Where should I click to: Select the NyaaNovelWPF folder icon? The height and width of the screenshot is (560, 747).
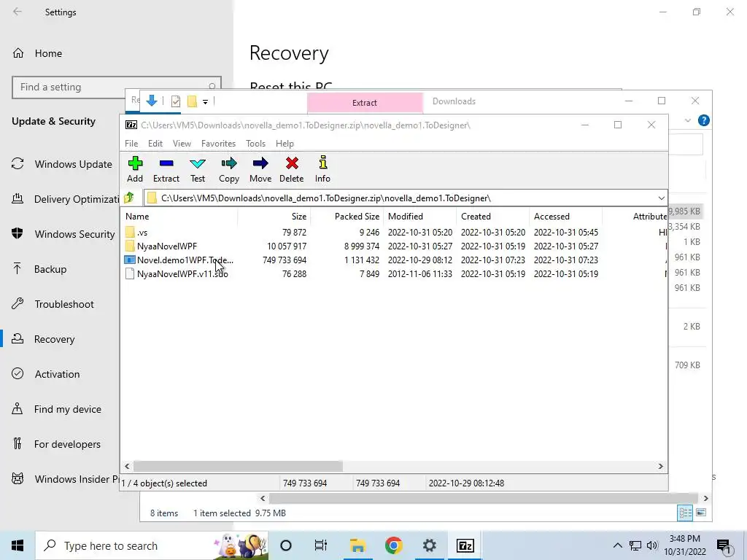point(130,246)
